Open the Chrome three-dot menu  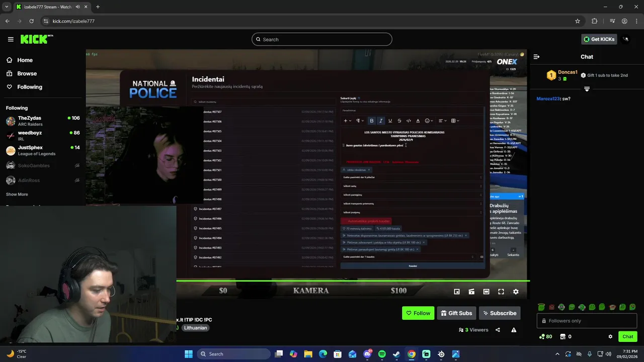637,21
